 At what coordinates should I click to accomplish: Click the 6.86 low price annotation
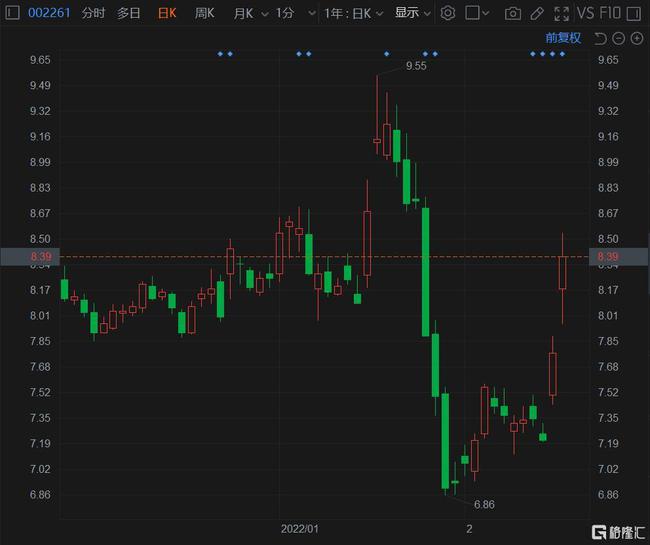click(484, 504)
